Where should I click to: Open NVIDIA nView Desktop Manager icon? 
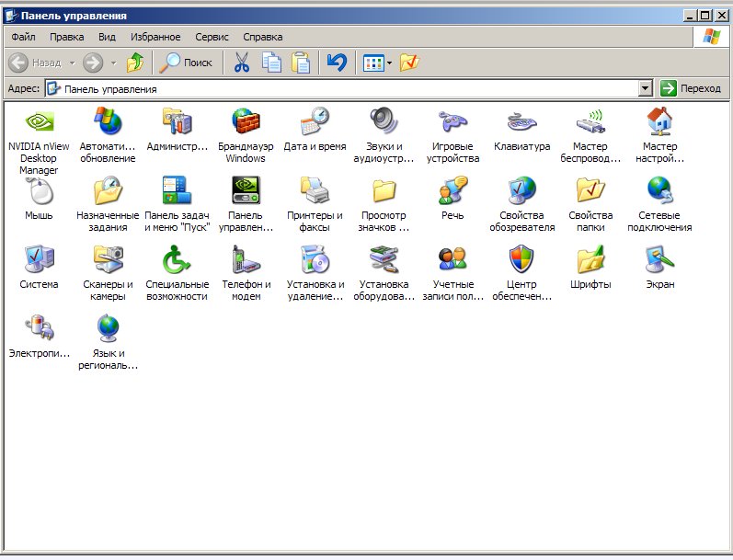coord(40,121)
